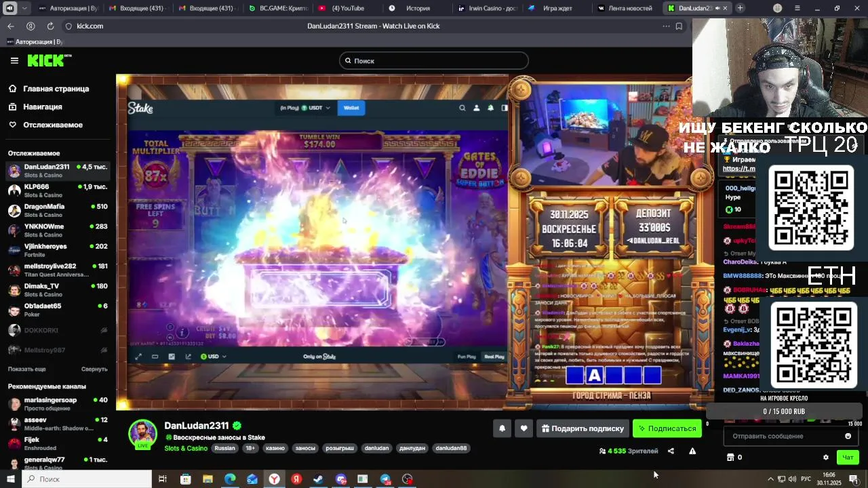
Task: Open Steam from the taskbar
Action: click(x=318, y=479)
